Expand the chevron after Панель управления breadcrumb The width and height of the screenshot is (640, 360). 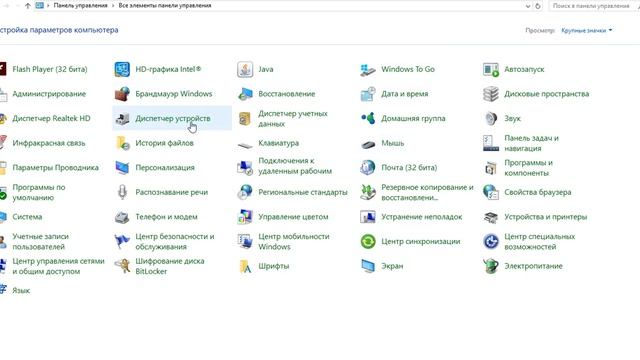(113, 6)
